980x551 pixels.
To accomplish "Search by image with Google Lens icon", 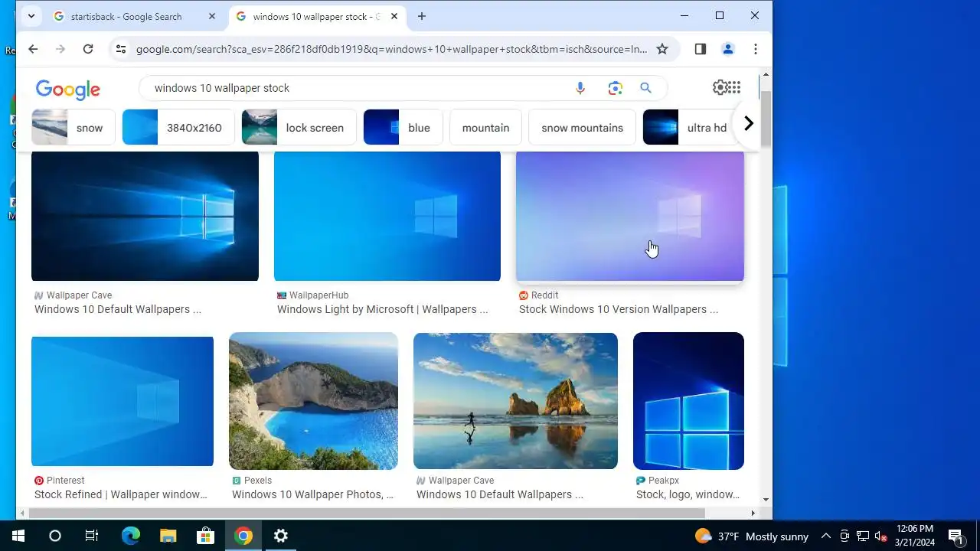I will [x=616, y=88].
